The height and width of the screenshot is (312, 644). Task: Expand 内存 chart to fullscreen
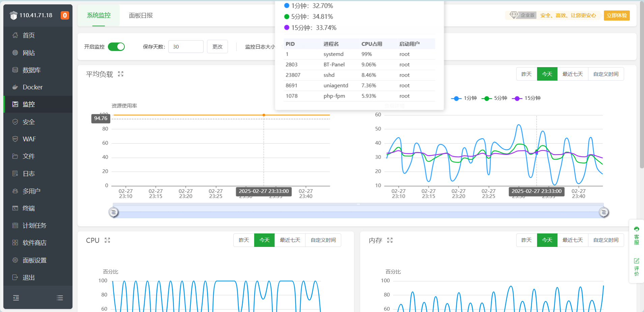(x=390, y=240)
